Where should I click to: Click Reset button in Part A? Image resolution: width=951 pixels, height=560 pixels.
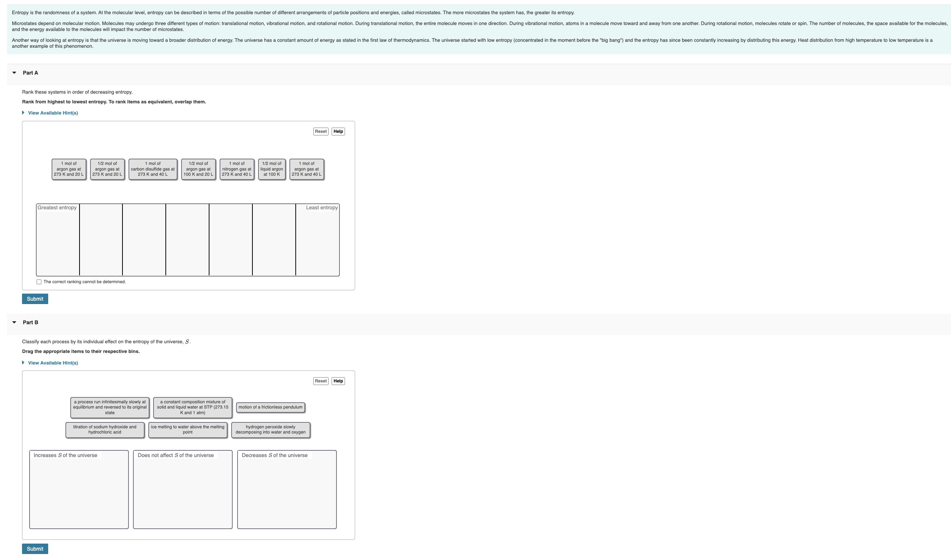click(x=320, y=131)
